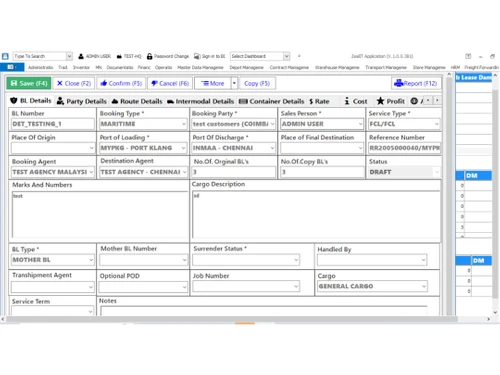This screenshot has width=500, height=375.
Task: Click the horizontal scrollbar right arrow
Action: [488, 319]
